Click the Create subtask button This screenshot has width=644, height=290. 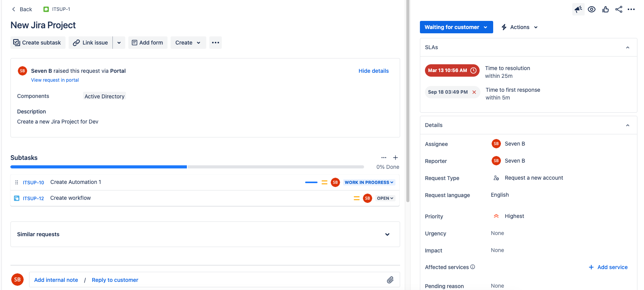pyautogui.click(x=38, y=43)
